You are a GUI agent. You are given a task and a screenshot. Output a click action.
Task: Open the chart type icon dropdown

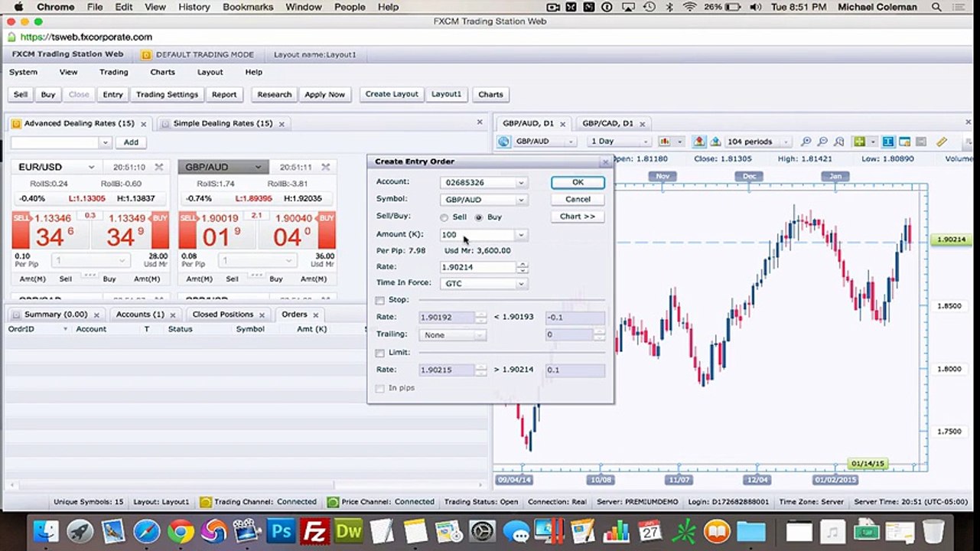coord(679,142)
